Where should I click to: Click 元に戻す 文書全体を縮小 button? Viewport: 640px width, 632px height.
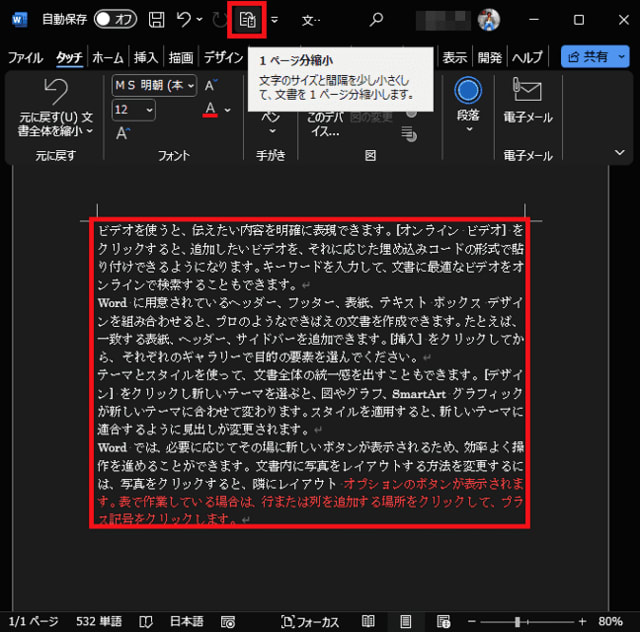coord(55,109)
